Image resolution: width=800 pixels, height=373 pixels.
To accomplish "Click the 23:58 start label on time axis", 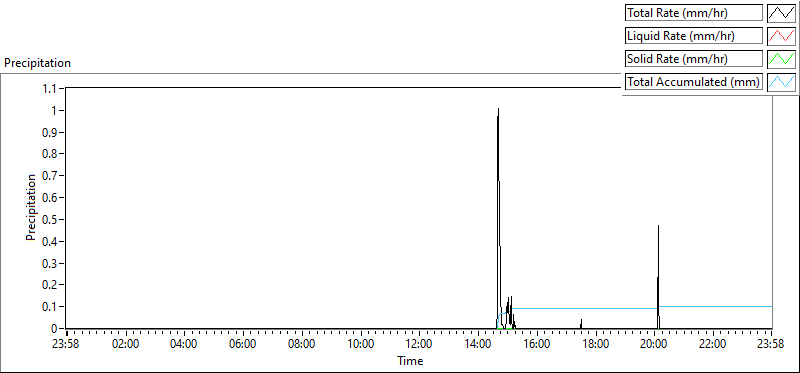I will click(66, 343).
